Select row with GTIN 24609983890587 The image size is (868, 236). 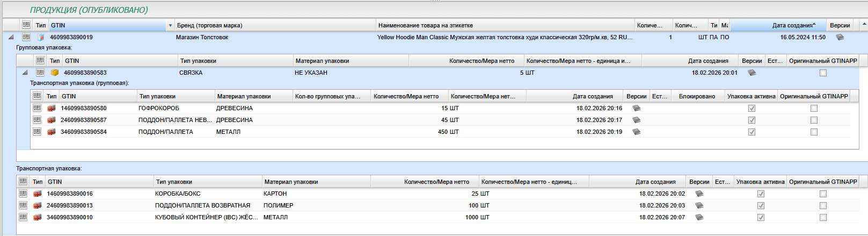84,120
